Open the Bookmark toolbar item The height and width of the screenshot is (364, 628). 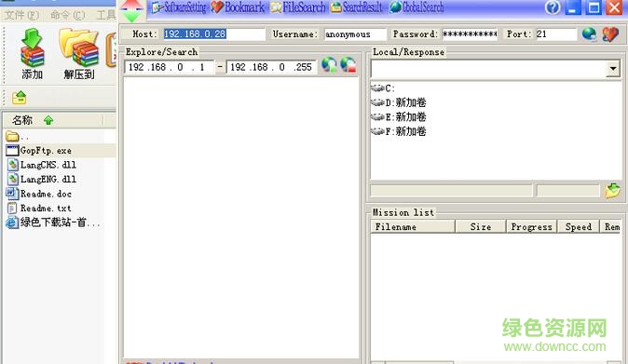238,7
